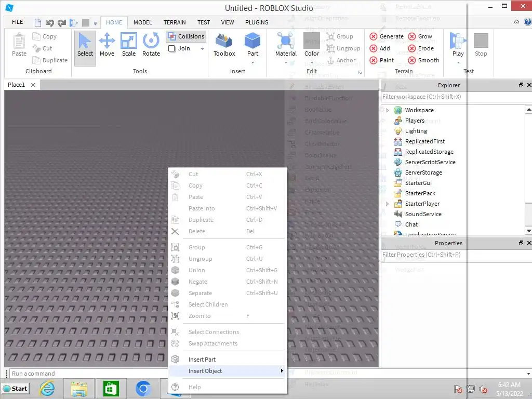Switch to the TEST ribbon tab
The height and width of the screenshot is (399, 532).
point(204,22)
